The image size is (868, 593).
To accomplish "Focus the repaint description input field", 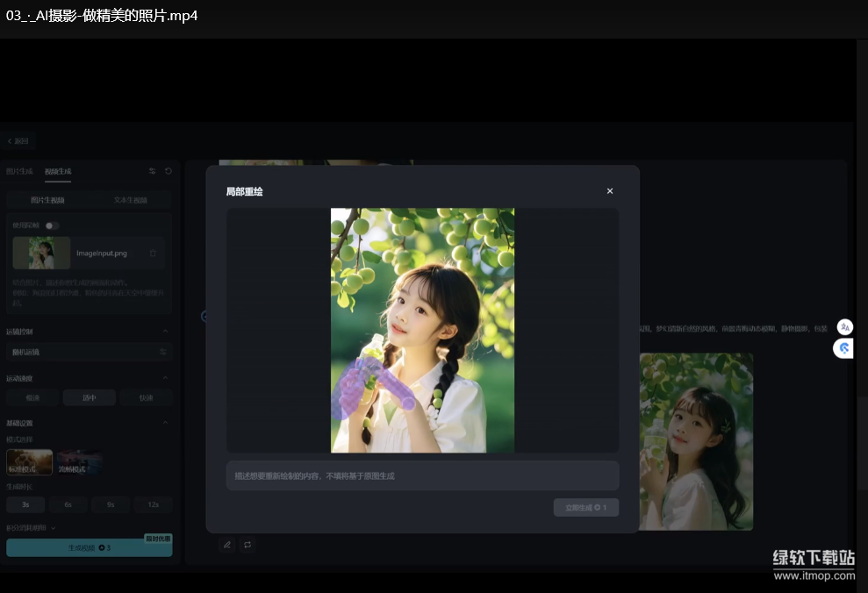I will 422,475.
